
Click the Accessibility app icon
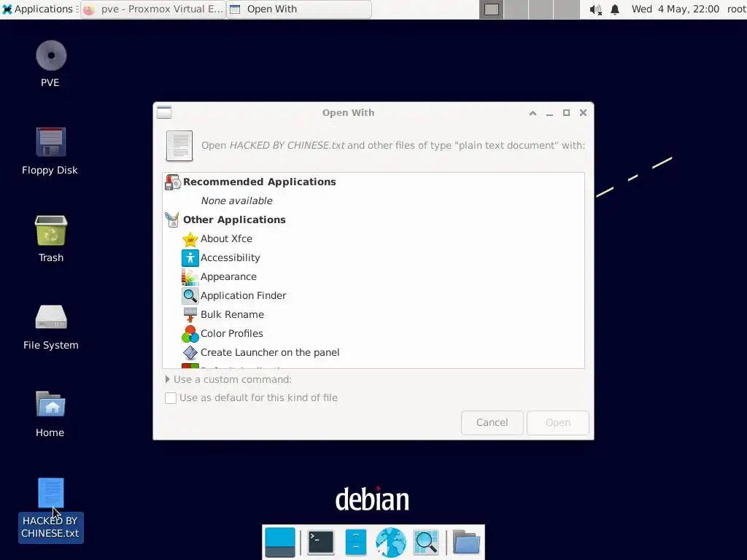[190, 258]
